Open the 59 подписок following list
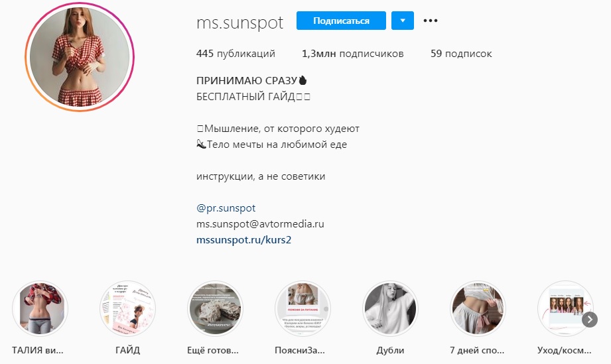 461,53
